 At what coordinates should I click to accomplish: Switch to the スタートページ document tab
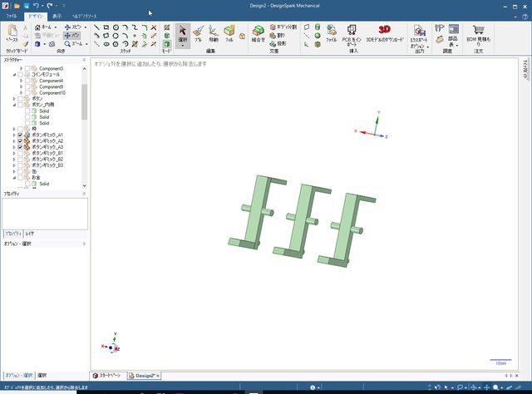coord(107,376)
